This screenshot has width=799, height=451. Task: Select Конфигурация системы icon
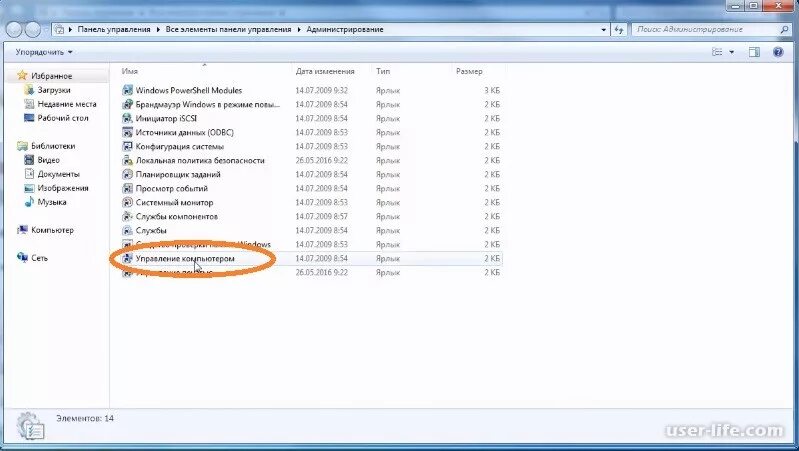tap(127, 146)
